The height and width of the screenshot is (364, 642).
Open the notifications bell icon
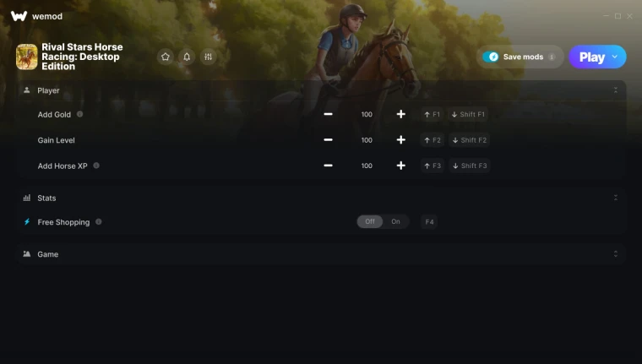click(x=187, y=57)
